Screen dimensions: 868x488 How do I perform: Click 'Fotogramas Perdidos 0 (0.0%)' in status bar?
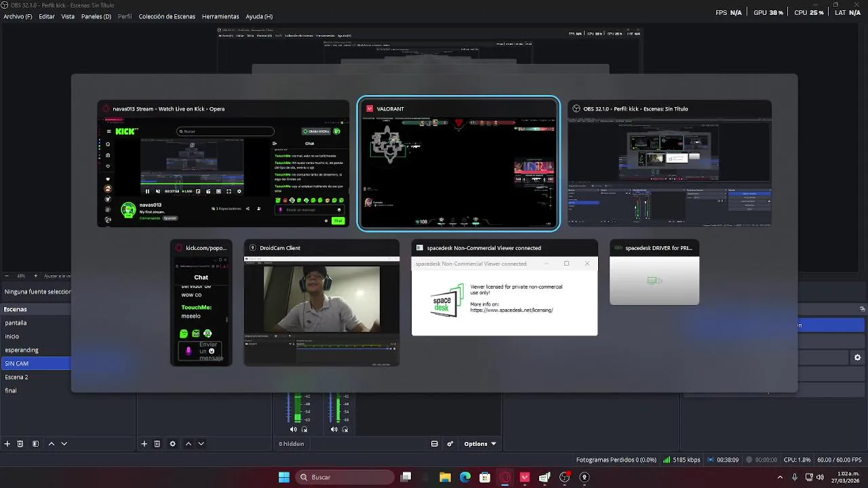[x=616, y=460]
